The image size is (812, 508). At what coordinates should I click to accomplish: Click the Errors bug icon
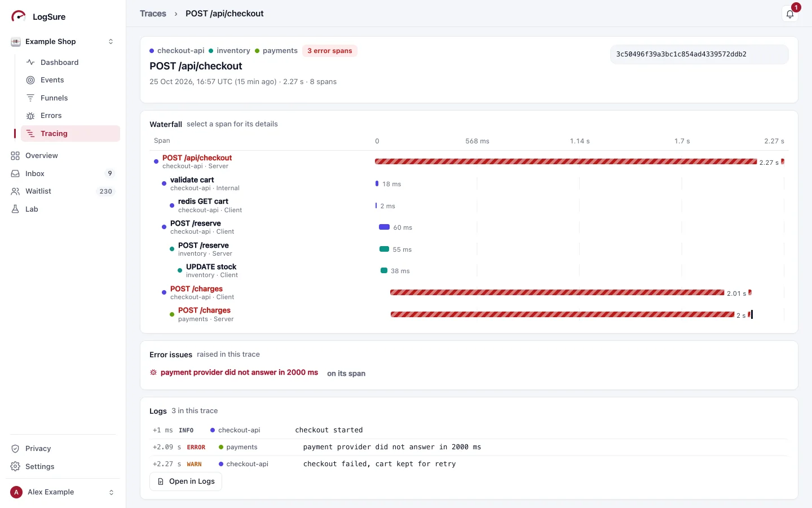[30, 116]
